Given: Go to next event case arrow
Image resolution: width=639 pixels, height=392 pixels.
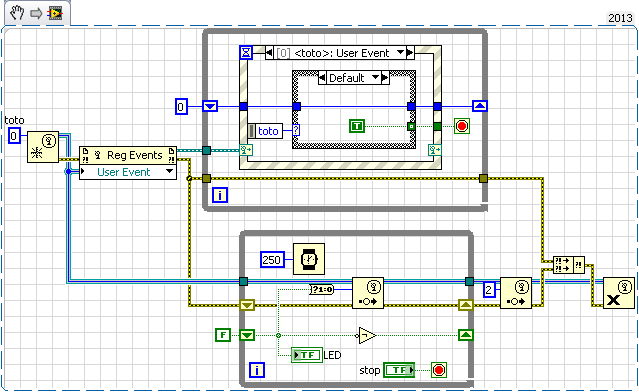Looking at the screenshot, I should pyautogui.click(x=410, y=53).
